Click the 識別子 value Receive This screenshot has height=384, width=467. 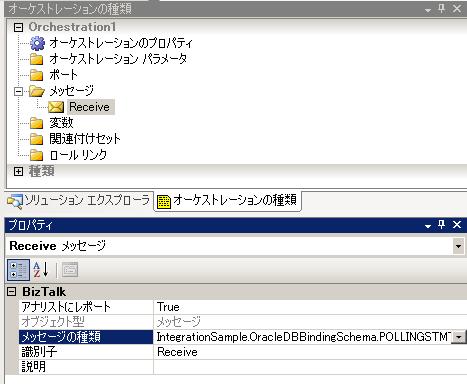pos(310,352)
